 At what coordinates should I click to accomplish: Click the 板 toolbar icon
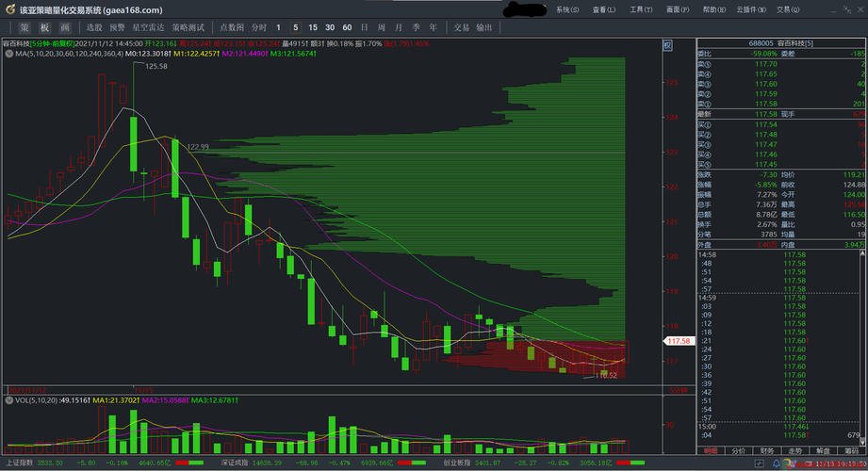[44, 27]
